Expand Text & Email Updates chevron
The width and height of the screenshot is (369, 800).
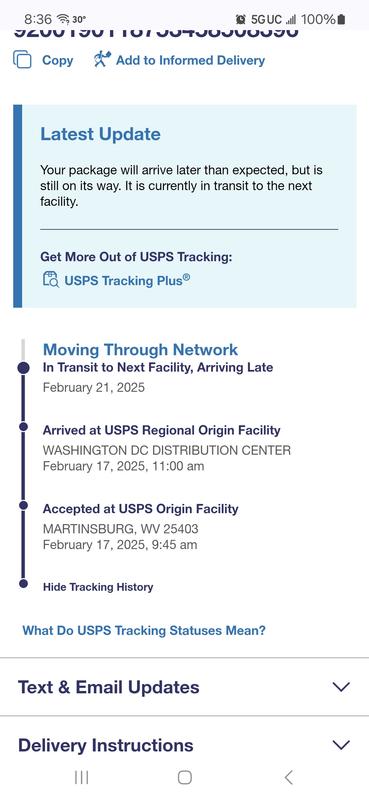tap(341, 687)
